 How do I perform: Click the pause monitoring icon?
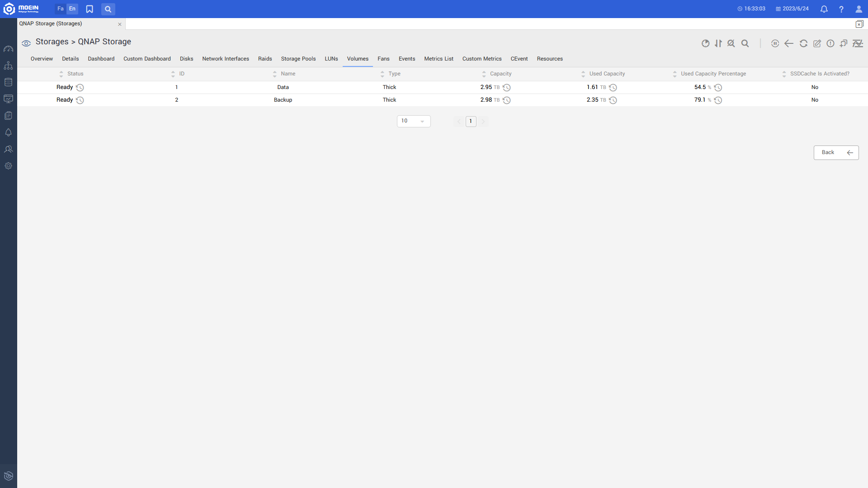[775, 43]
